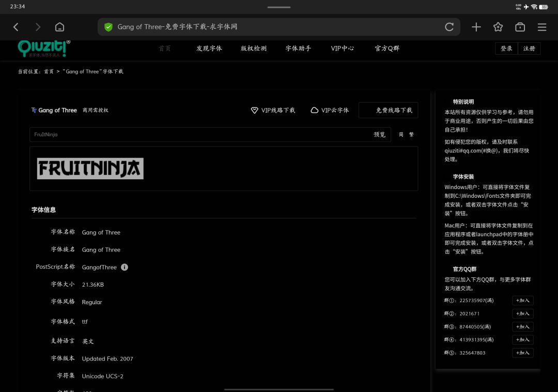Image resolution: width=558 pixels, height=392 pixels.
Task: Click the 特别说明 sidebar heading
Action: click(x=463, y=102)
